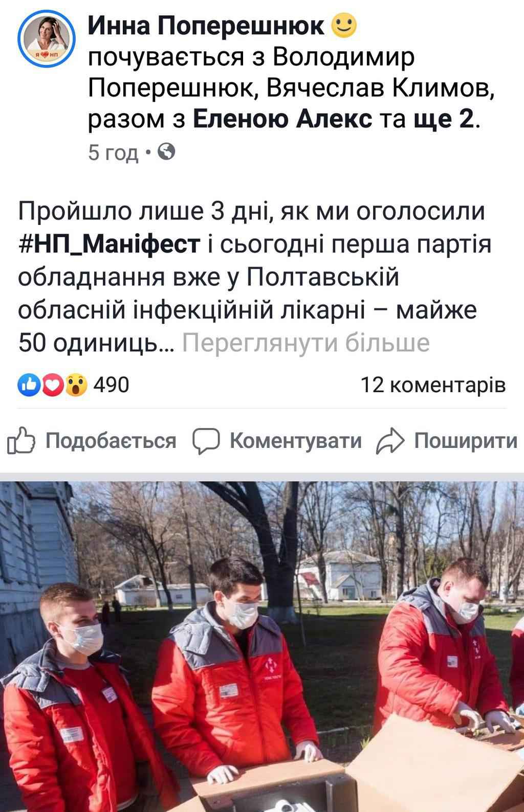Screen dimensions: 524x812
Task: Click the red heart reaction icon
Action: pyautogui.click(x=52, y=385)
